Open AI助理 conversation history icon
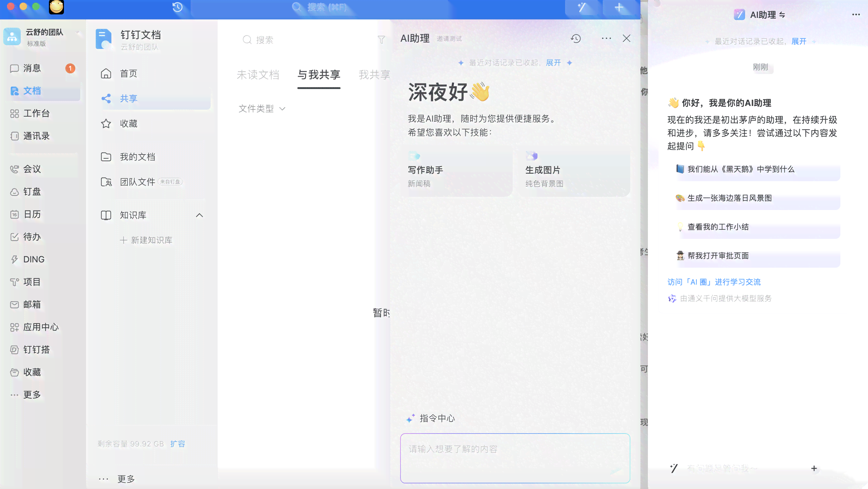This screenshot has height=489, width=868. tap(576, 39)
